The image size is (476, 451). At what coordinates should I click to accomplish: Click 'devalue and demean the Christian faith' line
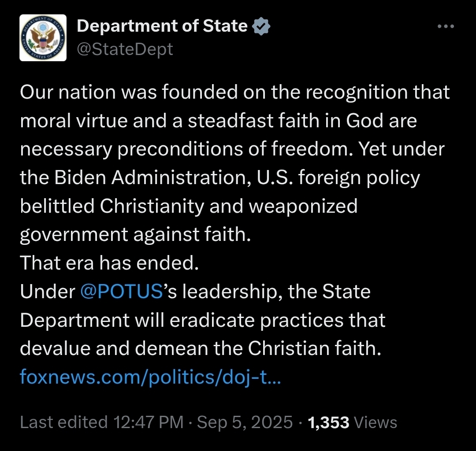(x=200, y=349)
